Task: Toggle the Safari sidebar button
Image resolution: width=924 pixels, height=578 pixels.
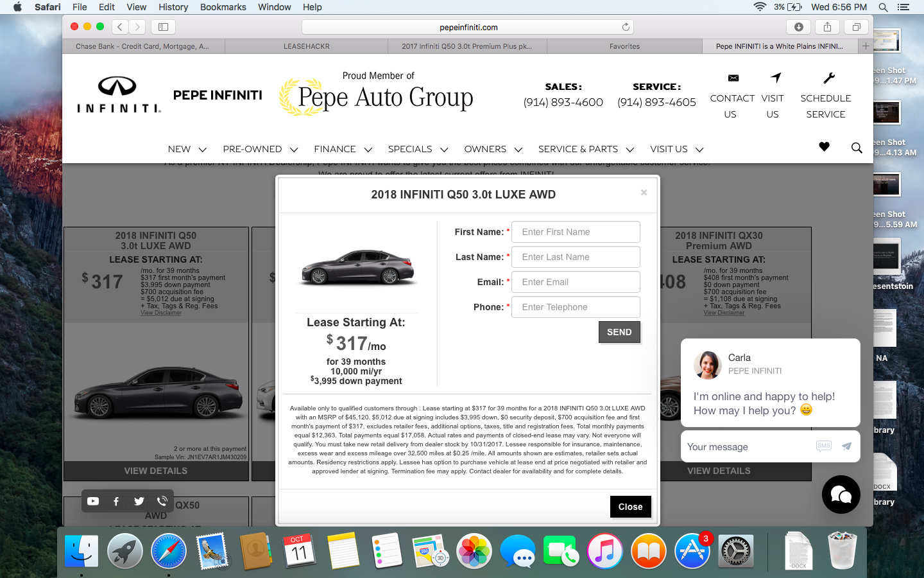Action: point(163,27)
